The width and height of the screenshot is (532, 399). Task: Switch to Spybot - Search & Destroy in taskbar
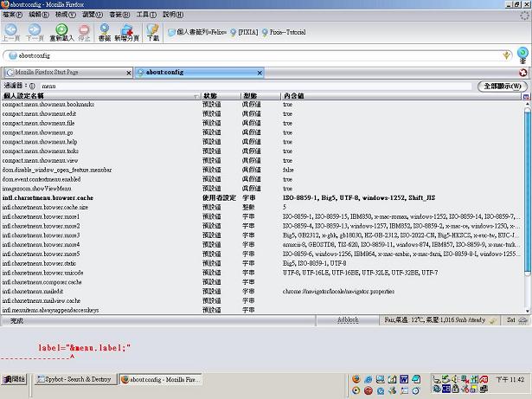pyautogui.click(x=73, y=379)
